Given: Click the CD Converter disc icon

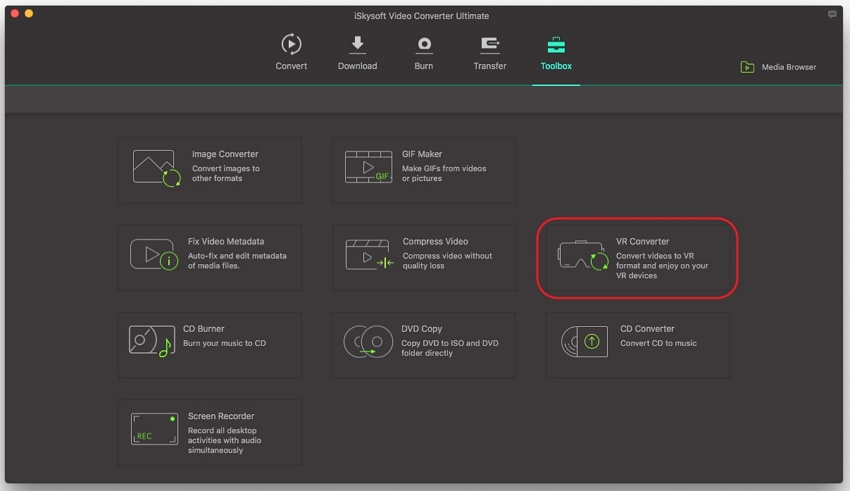Looking at the screenshot, I should point(584,342).
